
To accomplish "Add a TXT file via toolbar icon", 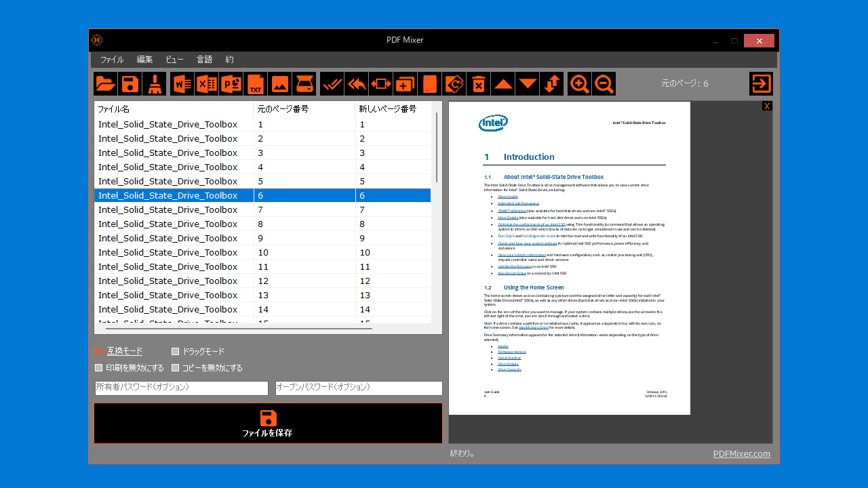I will 255,84.
